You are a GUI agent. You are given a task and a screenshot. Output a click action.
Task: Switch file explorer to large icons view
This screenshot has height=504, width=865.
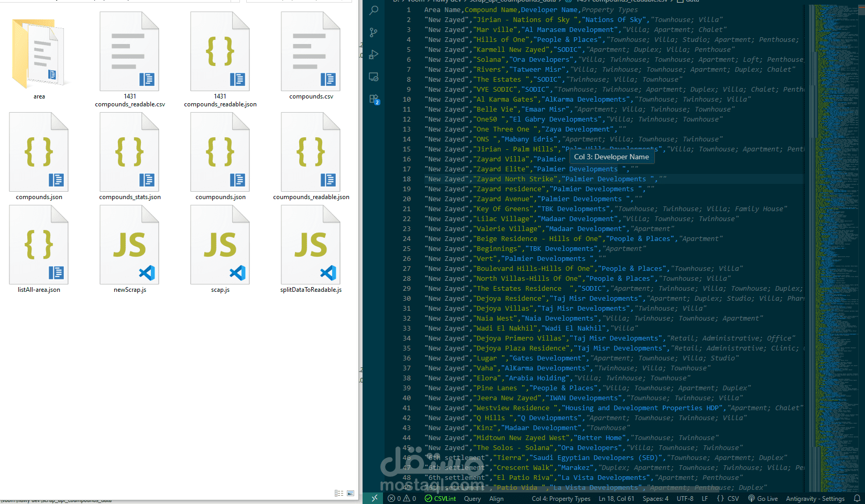[x=351, y=494]
